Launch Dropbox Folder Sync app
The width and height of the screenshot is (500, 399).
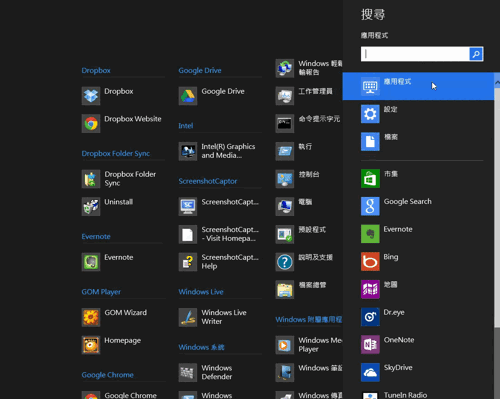(x=119, y=179)
